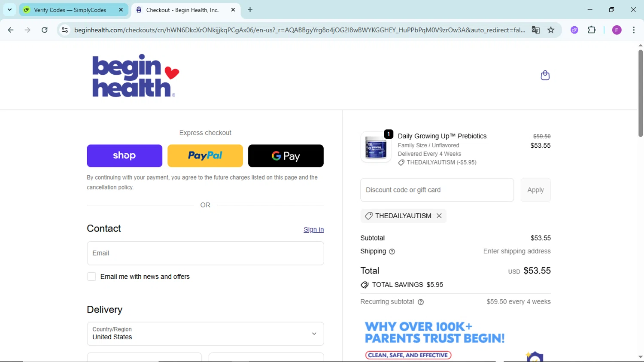Click the purple extension icon in toolbar
The height and width of the screenshot is (362, 644).
click(x=574, y=30)
